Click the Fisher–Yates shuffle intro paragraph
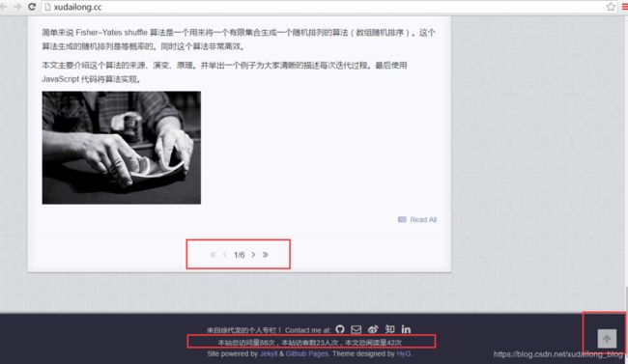 point(239,40)
